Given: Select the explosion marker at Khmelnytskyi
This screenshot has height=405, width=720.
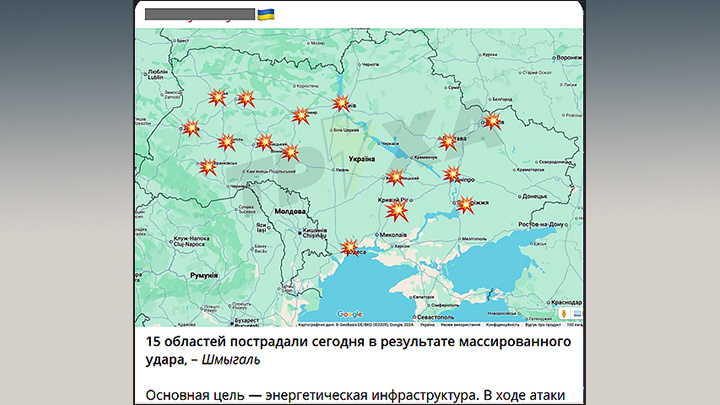Looking at the screenshot, I should coord(264,142).
